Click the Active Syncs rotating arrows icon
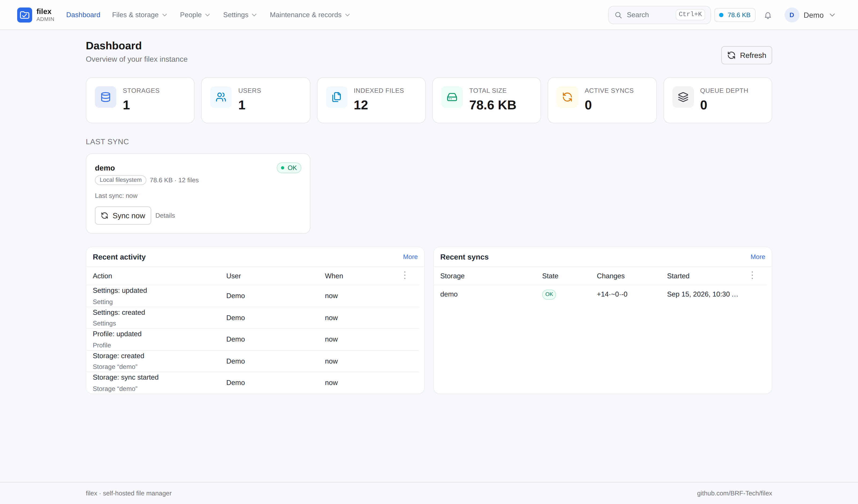The height and width of the screenshot is (504, 858). [567, 97]
